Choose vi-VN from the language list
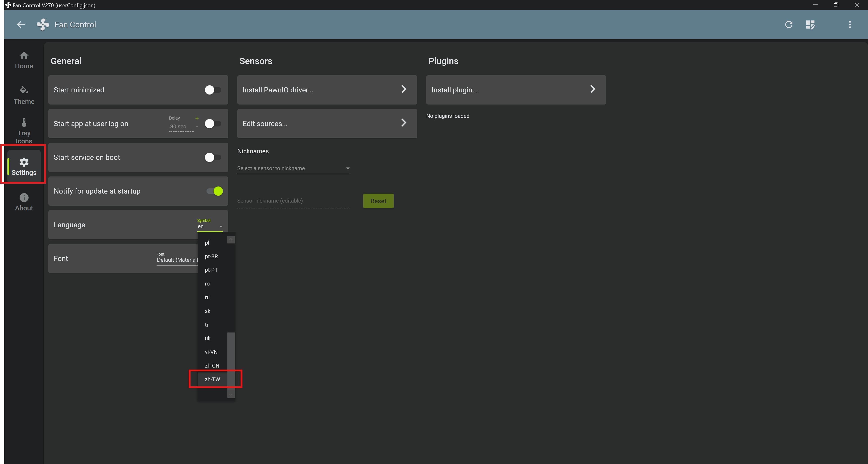Viewport: 868px width, 464px height. click(x=212, y=352)
